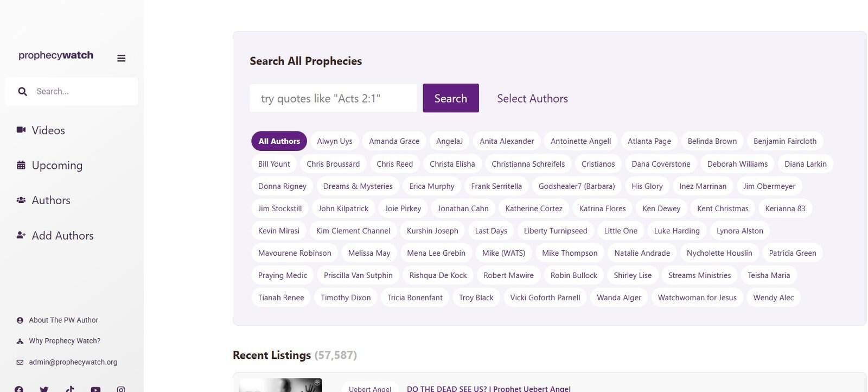
Task: Select the Chris Reed author filter
Action: (x=394, y=164)
